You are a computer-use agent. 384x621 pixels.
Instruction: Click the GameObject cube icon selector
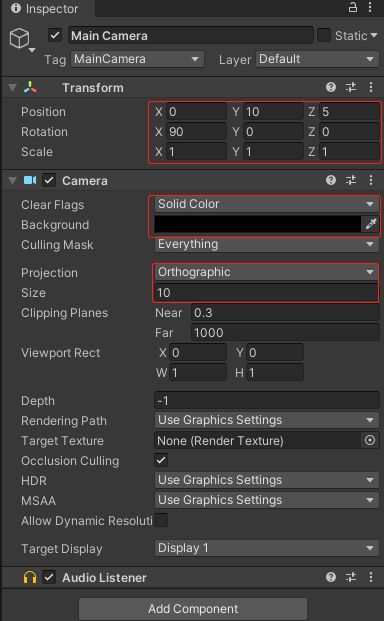[20, 39]
